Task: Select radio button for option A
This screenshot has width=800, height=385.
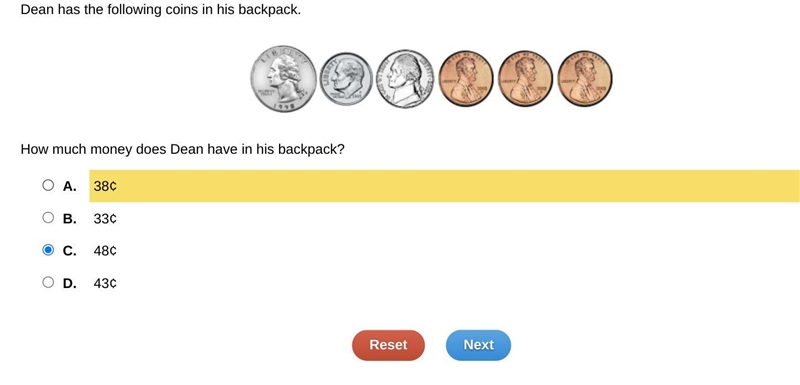Action: (x=48, y=185)
